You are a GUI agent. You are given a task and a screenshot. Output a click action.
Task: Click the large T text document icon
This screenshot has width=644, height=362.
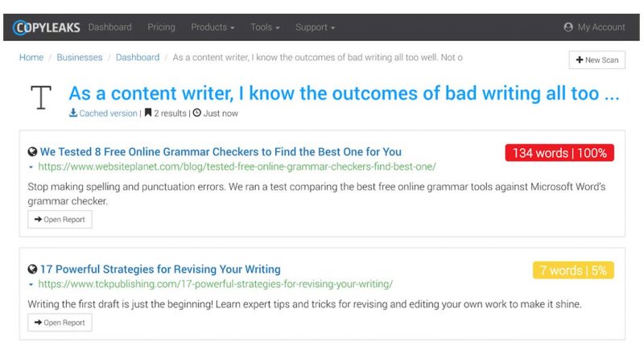click(x=41, y=97)
